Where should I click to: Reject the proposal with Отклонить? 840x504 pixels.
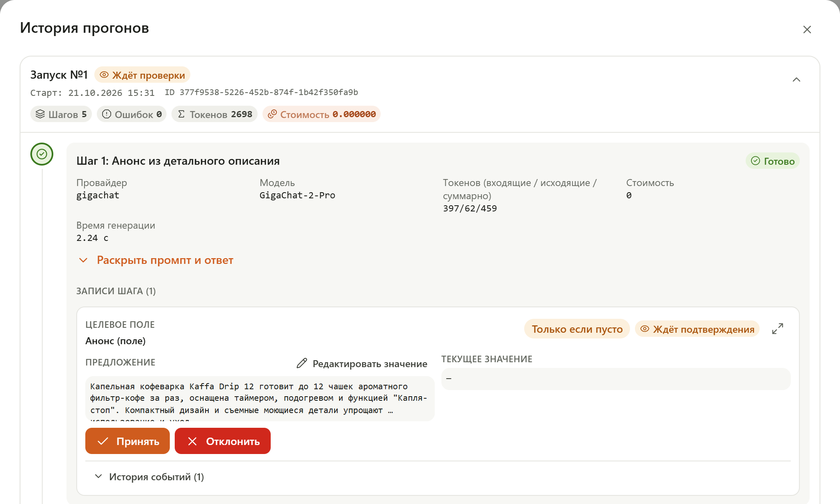223,441
